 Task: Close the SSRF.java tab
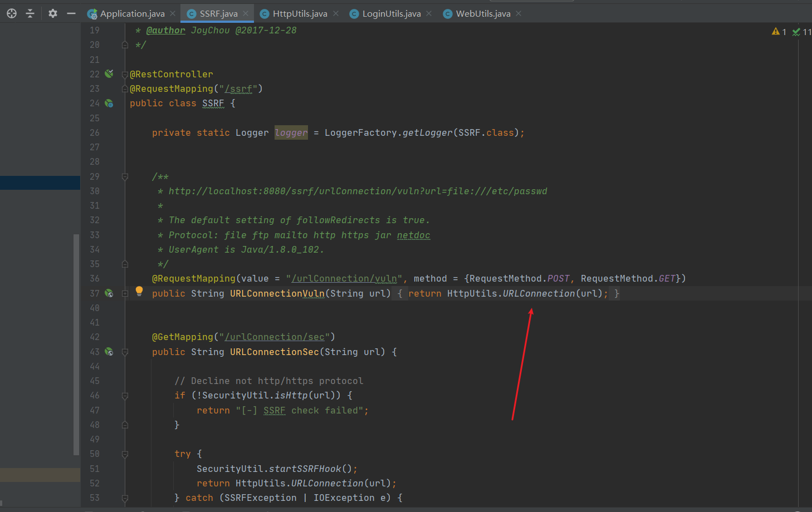pyautogui.click(x=246, y=13)
